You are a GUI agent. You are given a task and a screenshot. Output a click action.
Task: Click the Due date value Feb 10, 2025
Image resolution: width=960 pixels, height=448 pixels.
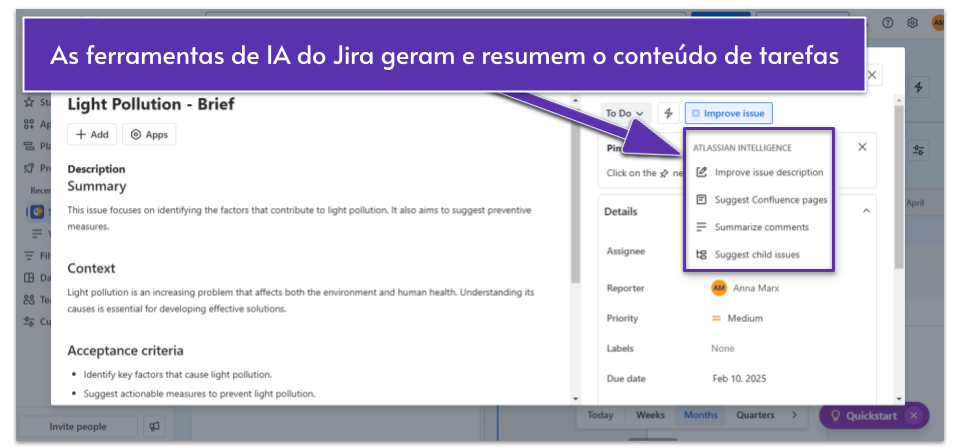tap(739, 379)
